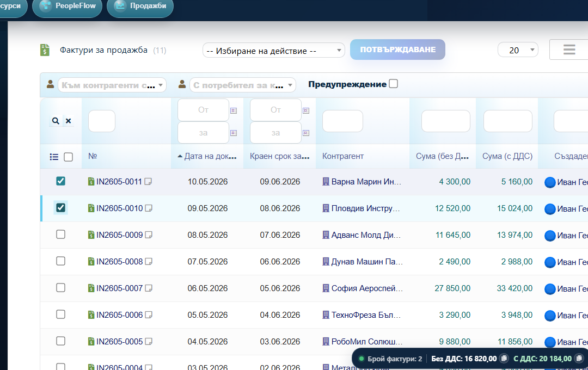
Task: Click the От field under Дата на документ
Action: (x=203, y=110)
